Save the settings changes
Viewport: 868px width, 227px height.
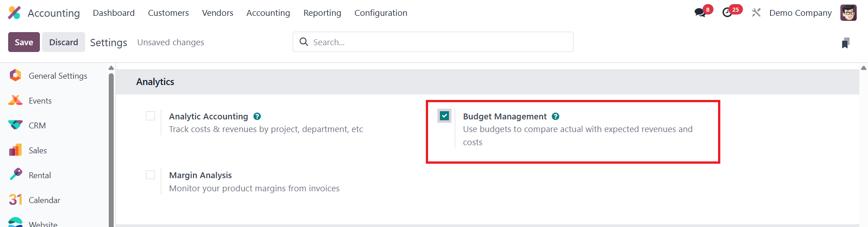[x=24, y=42]
